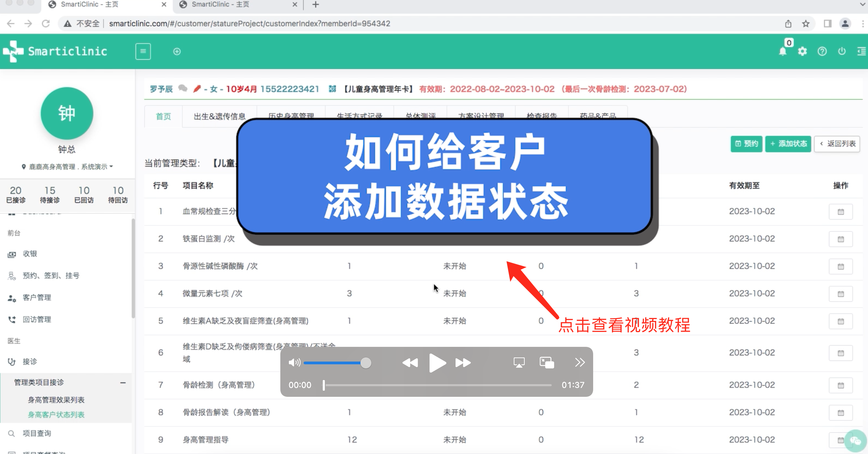Image resolution: width=868 pixels, height=454 pixels.
Task: Fast-forward the tutorial video
Action: [463, 363]
